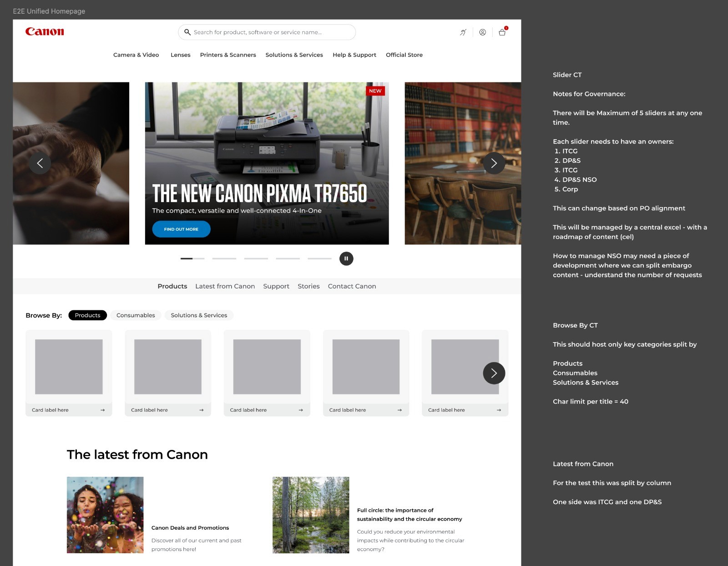Open Canon Deals and Promotions link
Viewport: 728px width, 566px height.
coord(190,528)
